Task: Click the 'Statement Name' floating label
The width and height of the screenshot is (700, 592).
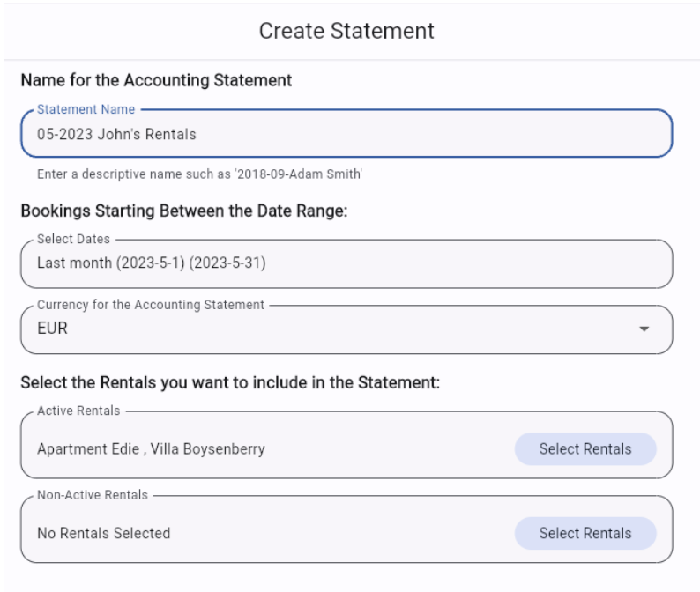Action: [86, 109]
